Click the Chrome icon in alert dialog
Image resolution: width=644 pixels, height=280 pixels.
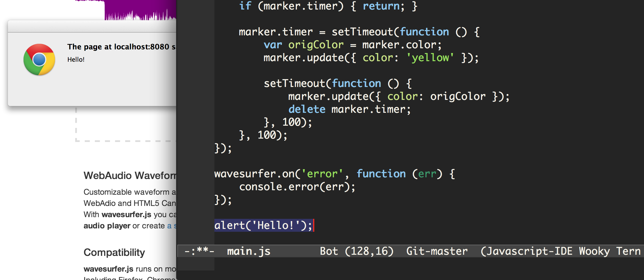click(39, 59)
